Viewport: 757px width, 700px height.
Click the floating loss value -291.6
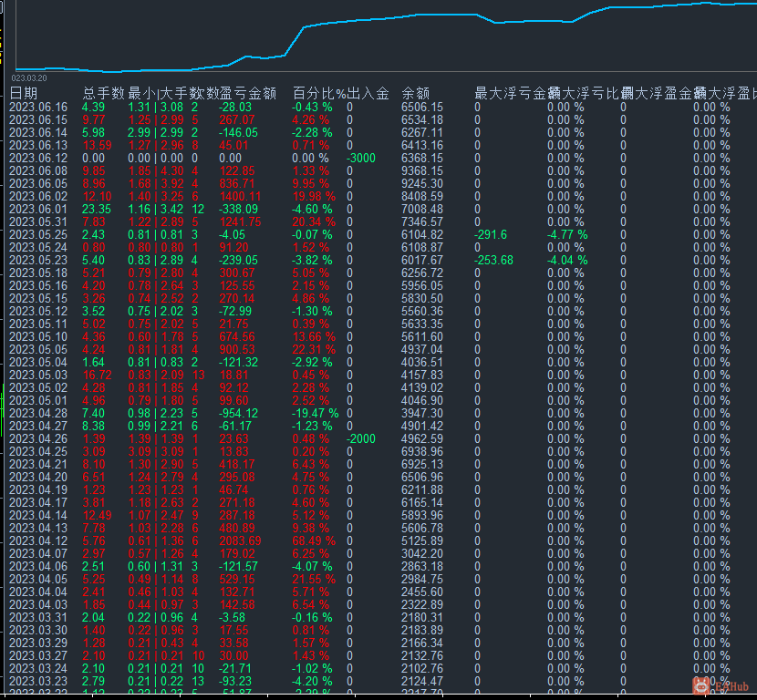(491, 234)
